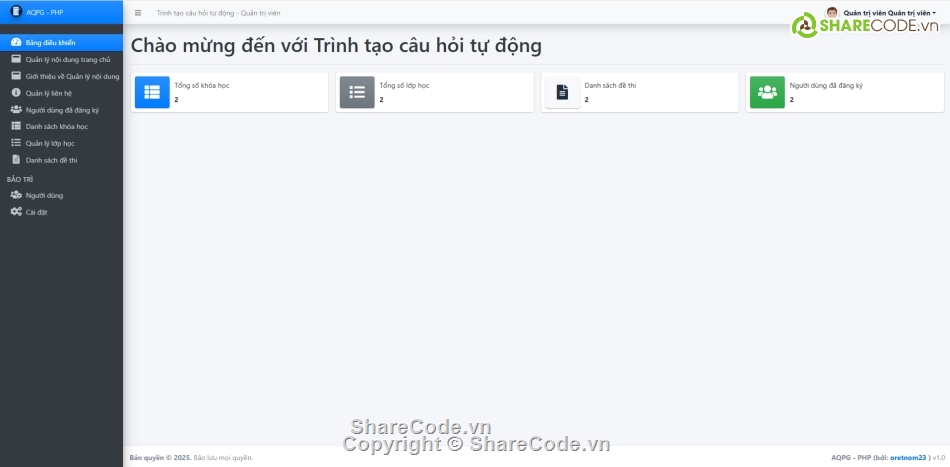
Task: Click the Tổng số lớp học label
Action: [x=404, y=85]
